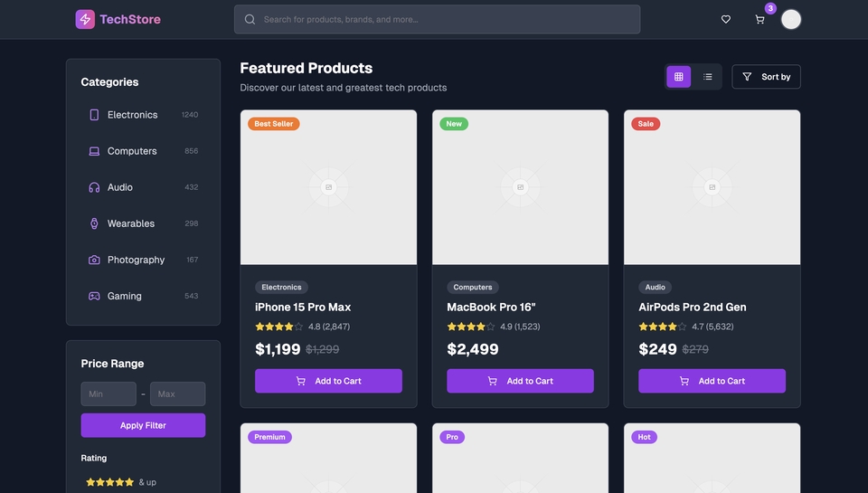Add iPhone 15 Pro Max to cart

click(328, 381)
